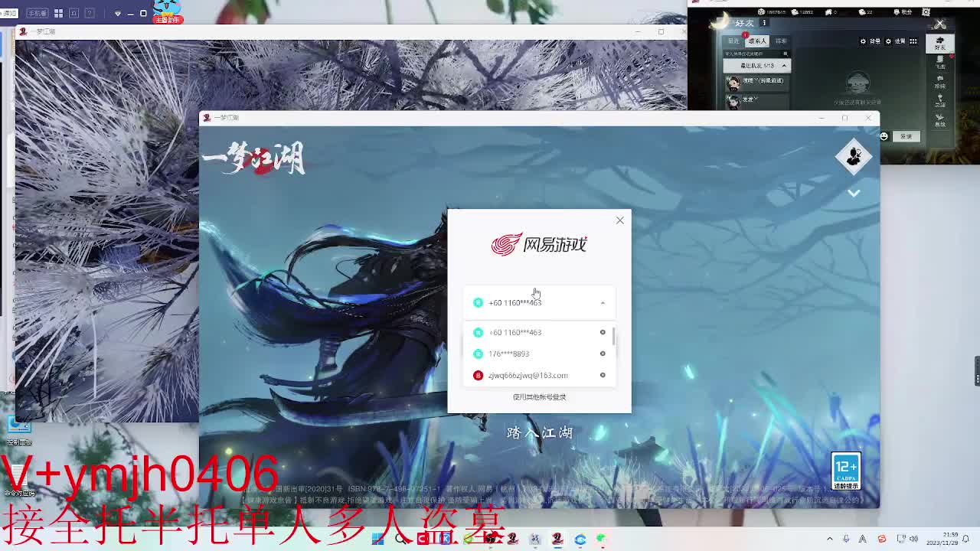
Task: Open Windows taskbar search
Action: coord(400,539)
